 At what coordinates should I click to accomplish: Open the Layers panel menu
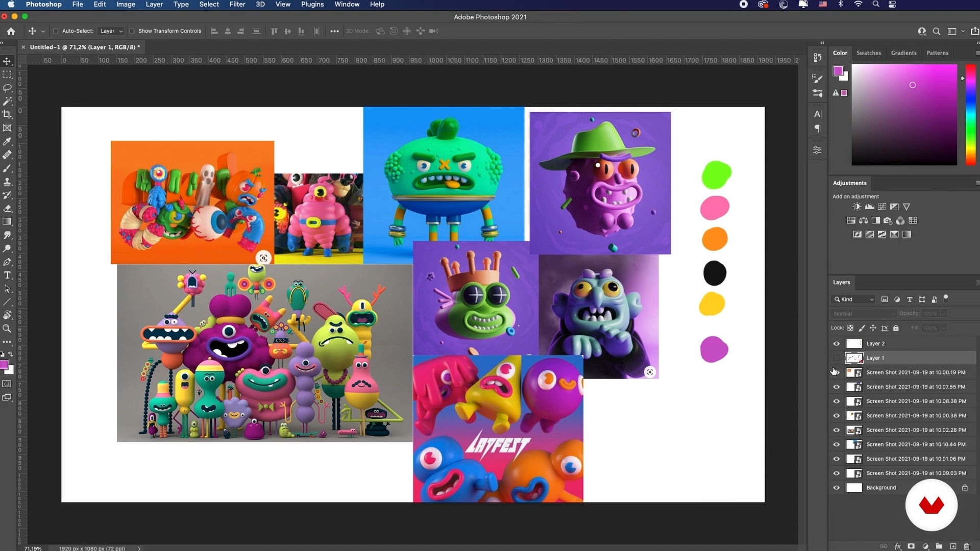977,282
